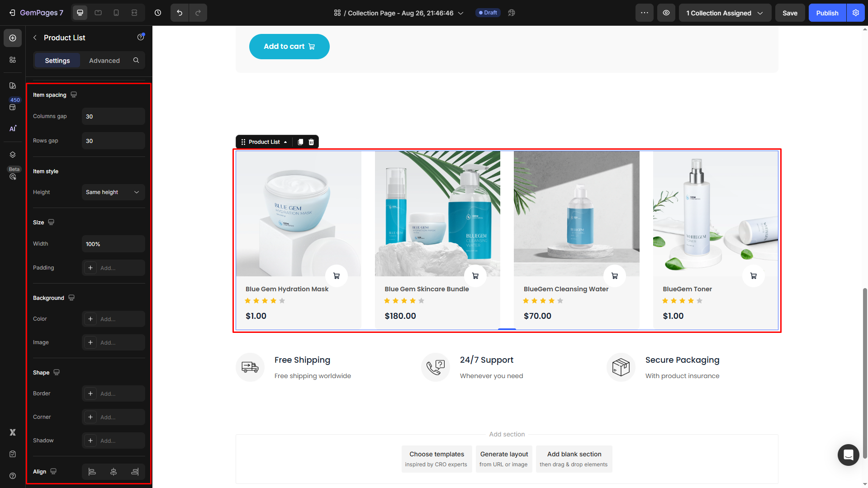Open version history clock icon
This screenshot has width=868, height=488.
158,13
